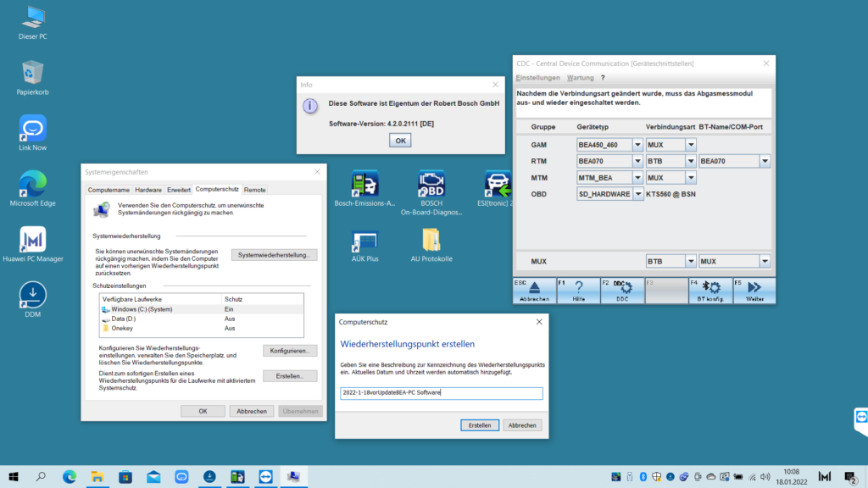
Task: Click ESC Abbrechen in the CDC toolbar
Action: click(534, 291)
